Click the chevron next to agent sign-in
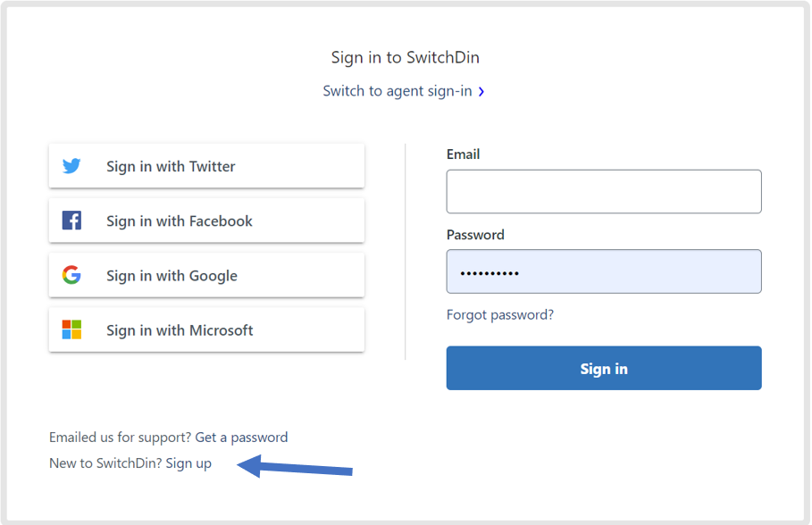Image resolution: width=812 pixels, height=525 pixels. [x=481, y=92]
